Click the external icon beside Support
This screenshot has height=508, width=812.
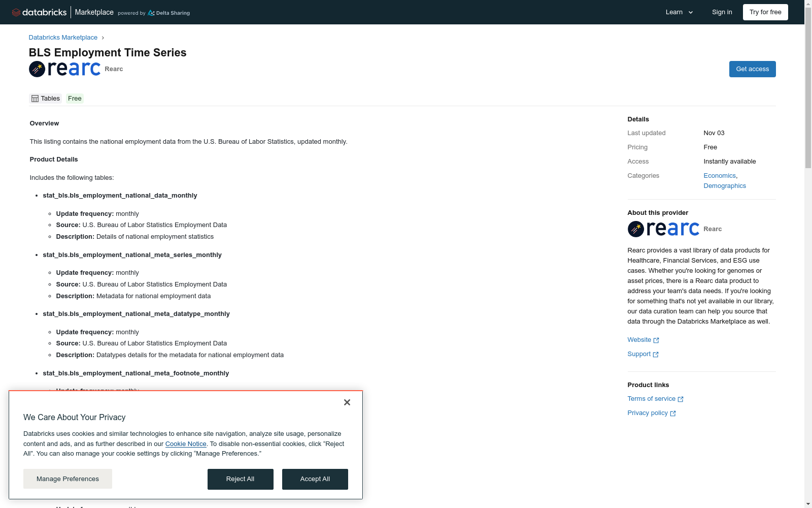pyautogui.click(x=656, y=355)
